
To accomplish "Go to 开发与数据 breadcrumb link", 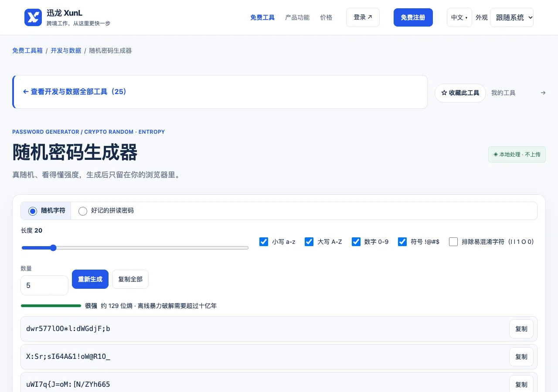I will tap(66, 51).
